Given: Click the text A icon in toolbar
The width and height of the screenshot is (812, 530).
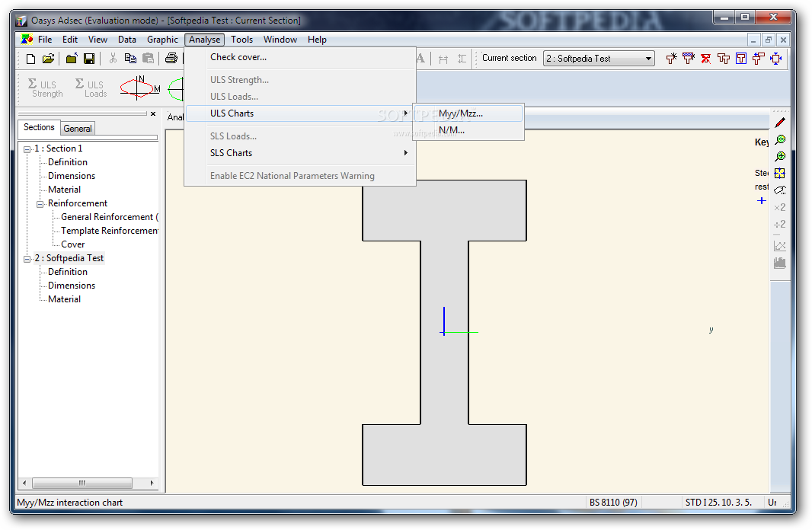Looking at the screenshot, I should pos(420,59).
